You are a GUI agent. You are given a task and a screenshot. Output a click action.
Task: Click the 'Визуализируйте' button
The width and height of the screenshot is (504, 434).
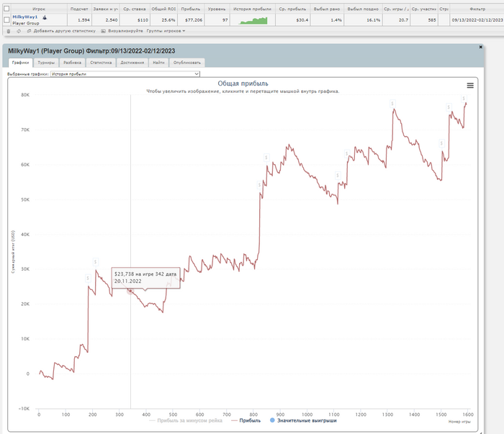[125, 31]
